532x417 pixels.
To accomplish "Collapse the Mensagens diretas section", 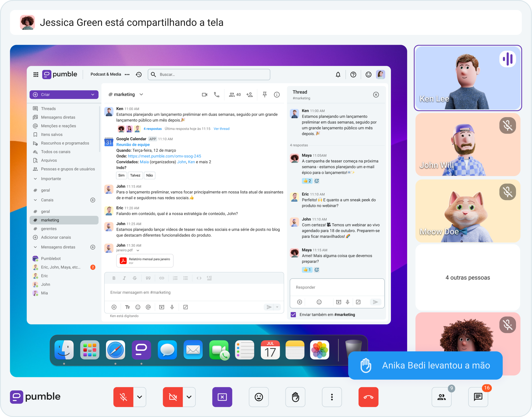I will [35, 247].
